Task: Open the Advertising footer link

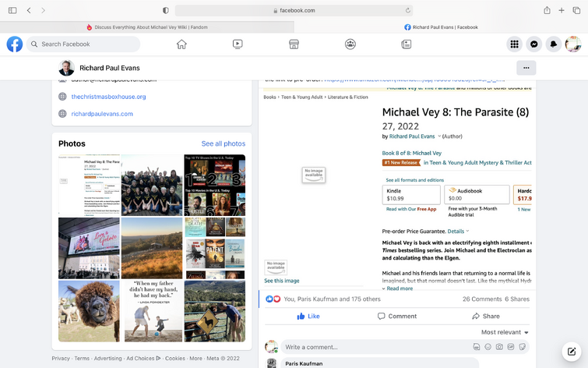Action: point(107,358)
